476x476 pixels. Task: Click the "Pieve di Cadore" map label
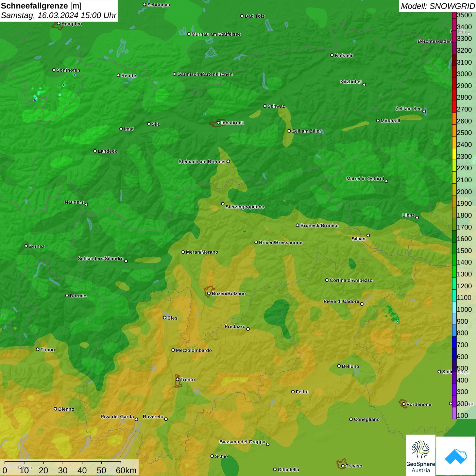pos(341,301)
